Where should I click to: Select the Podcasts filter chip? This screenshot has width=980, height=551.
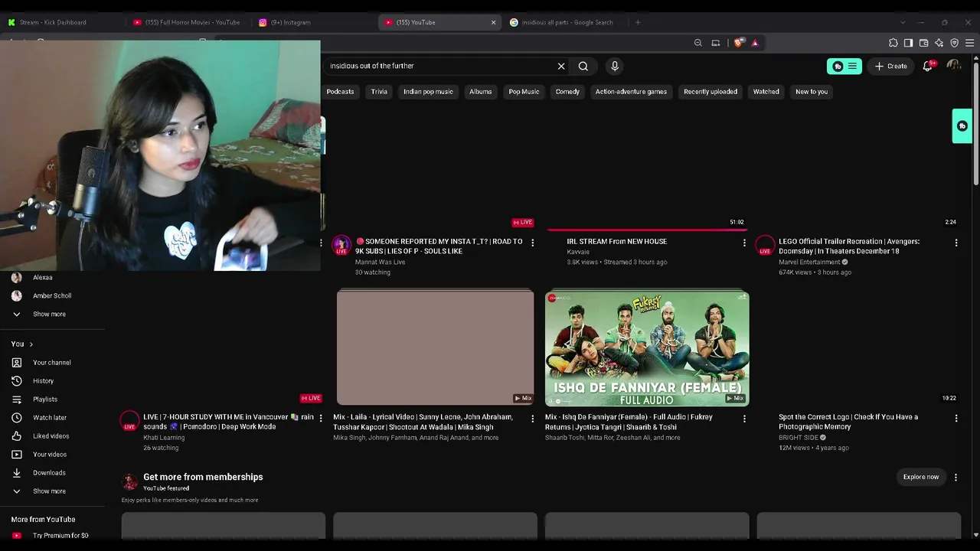[x=341, y=92]
